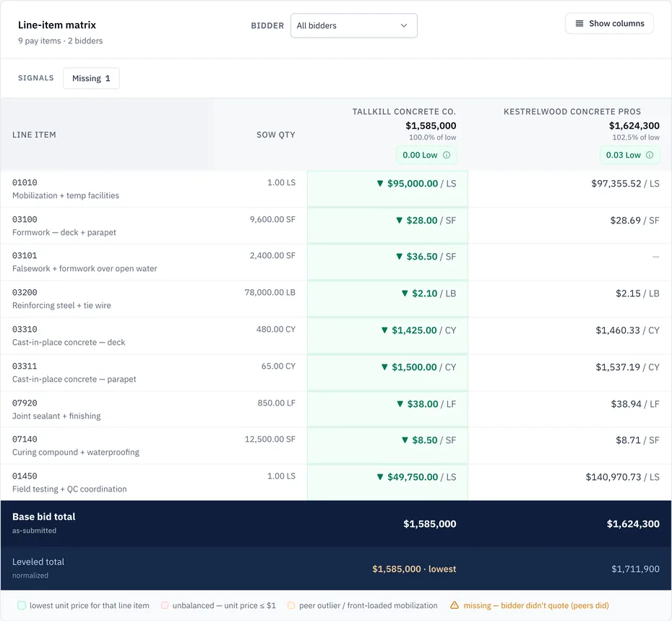Screen dimensions: 672x621
Task: Click the missing-quote dash in row 03101
Action: [655, 257]
